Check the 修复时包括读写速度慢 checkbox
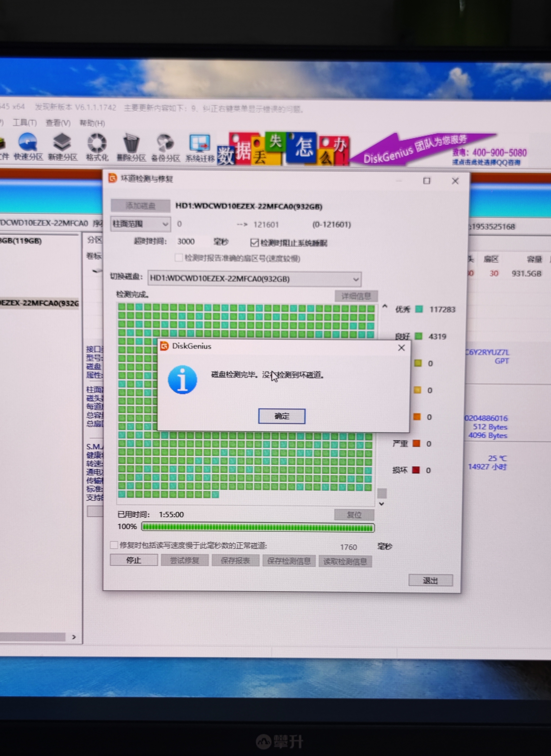The image size is (551, 756). 114,545
